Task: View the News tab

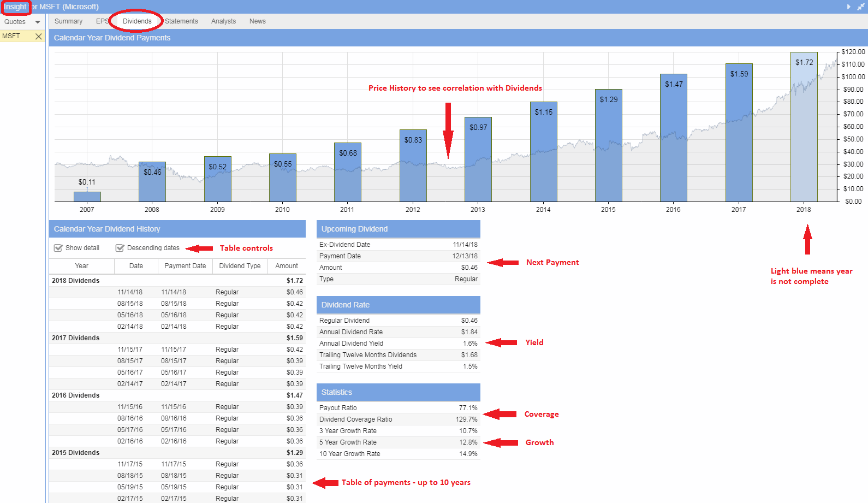Action: 257,21
